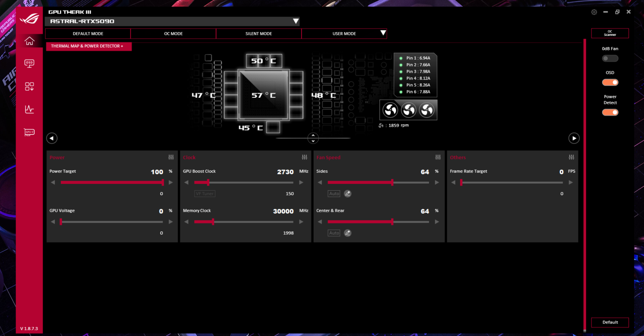This screenshot has width=644, height=336.
Task: Open Clock panel slider settings icon
Action: (304, 157)
